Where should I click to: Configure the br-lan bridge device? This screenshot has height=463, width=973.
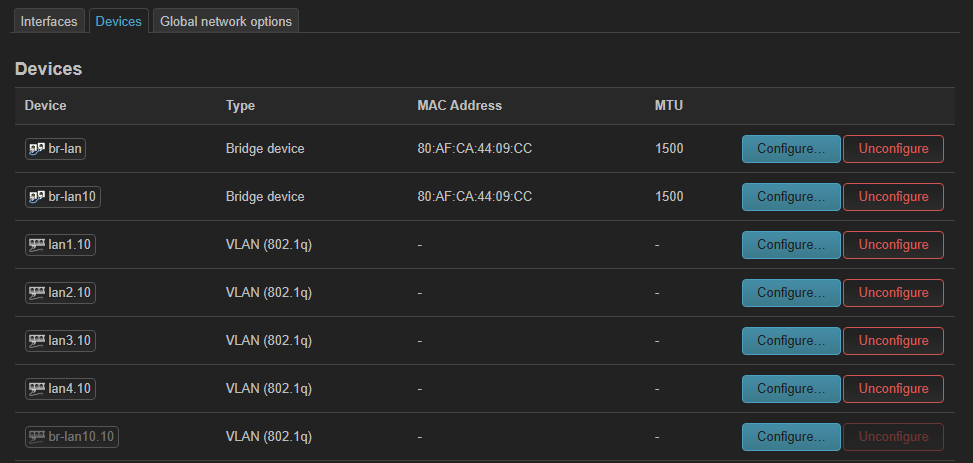pyautogui.click(x=791, y=149)
